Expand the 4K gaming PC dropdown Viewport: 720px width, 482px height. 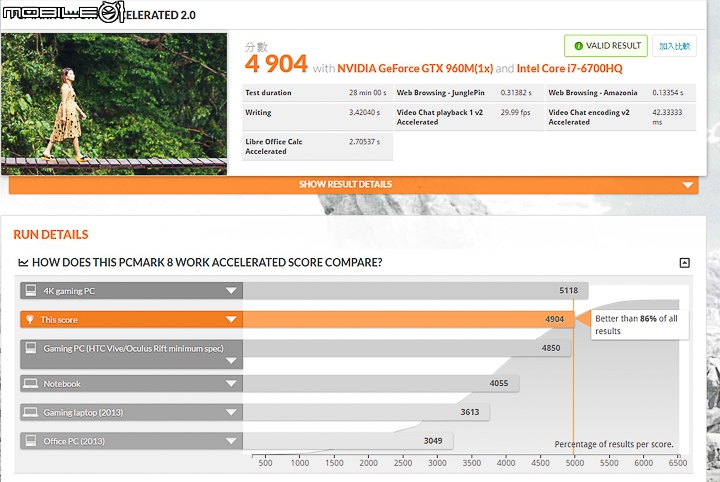231,291
